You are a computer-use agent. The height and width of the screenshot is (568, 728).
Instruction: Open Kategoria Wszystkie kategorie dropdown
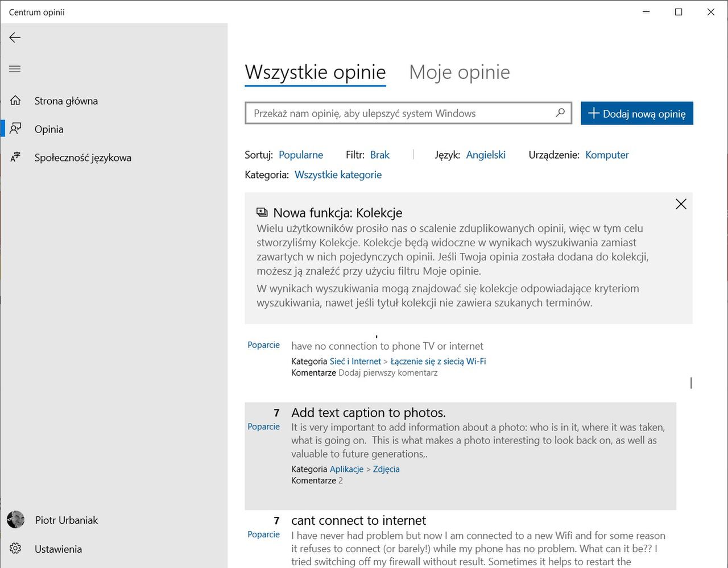[x=338, y=175]
